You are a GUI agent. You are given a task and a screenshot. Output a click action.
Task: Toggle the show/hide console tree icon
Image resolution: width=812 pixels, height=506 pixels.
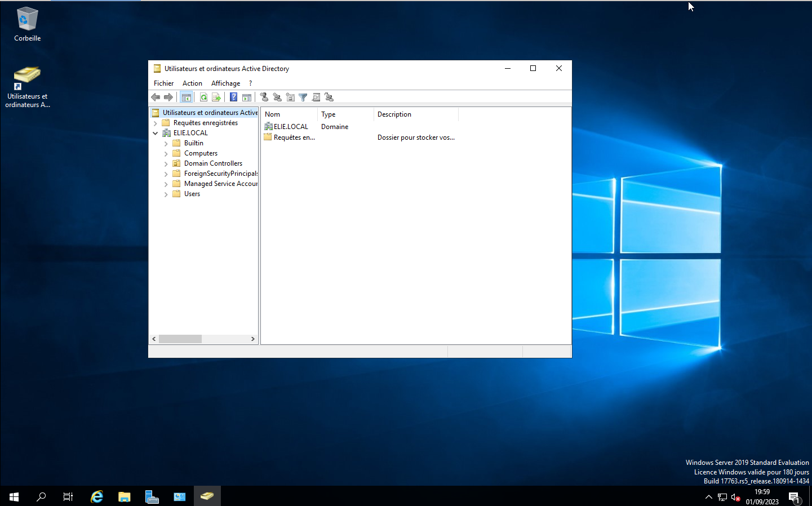coord(187,97)
